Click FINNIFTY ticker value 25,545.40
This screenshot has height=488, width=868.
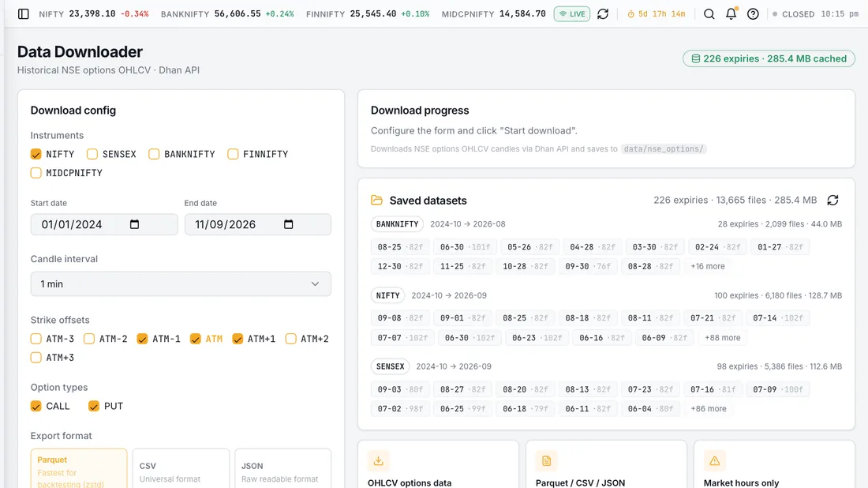(x=373, y=14)
